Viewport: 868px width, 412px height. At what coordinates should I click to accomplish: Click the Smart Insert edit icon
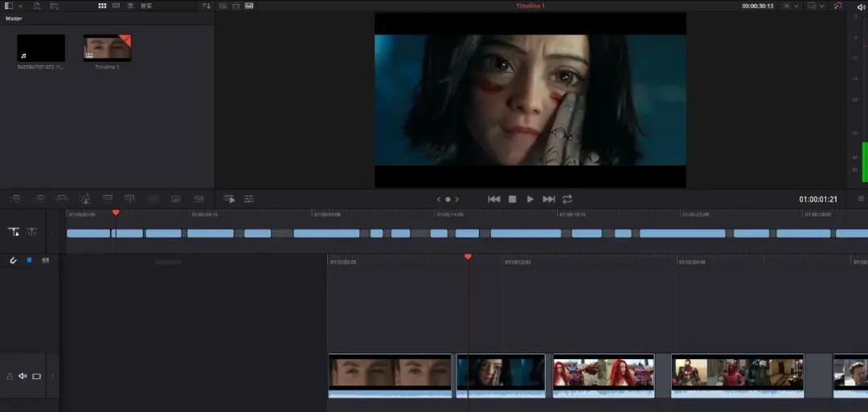[x=16, y=198]
